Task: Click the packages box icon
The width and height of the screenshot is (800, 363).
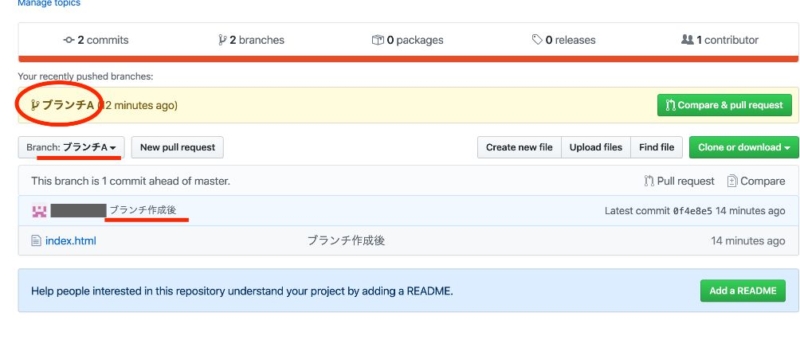Action: coord(378,40)
